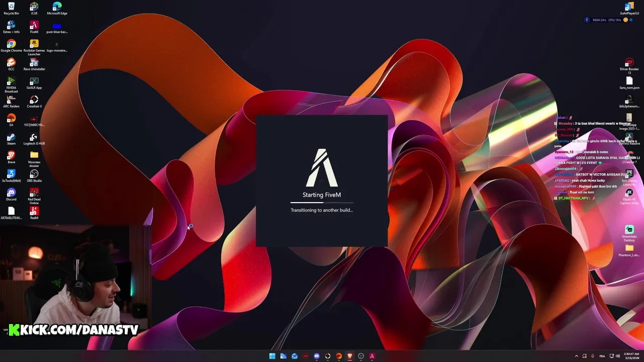Select the ARC Raiders game shortcut
This screenshot has height=362, width=644.
pos(11,101)
